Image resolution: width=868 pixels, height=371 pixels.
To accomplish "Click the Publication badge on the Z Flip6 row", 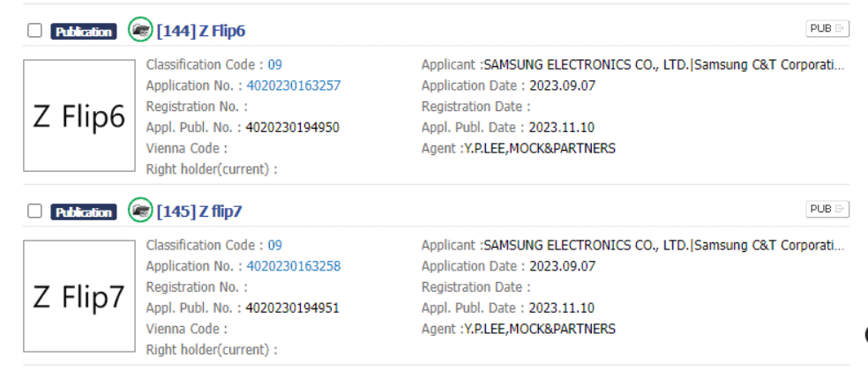I will pyautogui.click(x=84, y=32).
